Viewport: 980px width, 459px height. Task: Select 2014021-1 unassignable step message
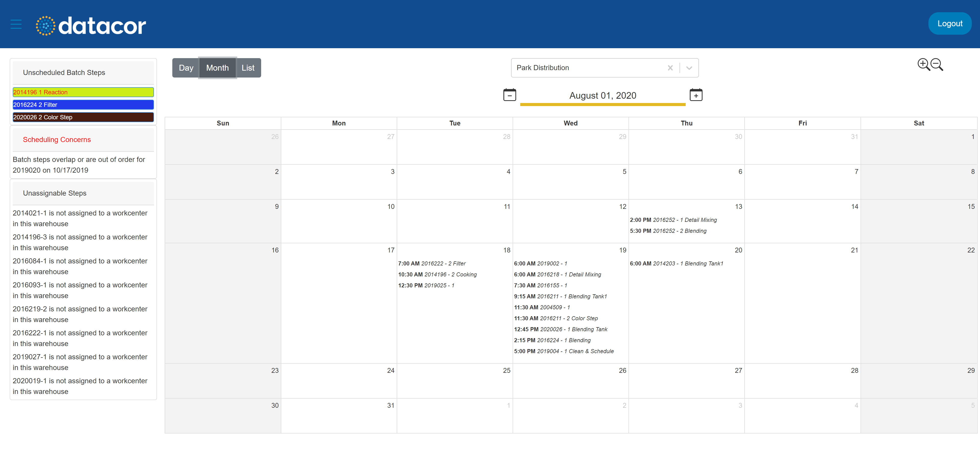[x=80, y=219]
